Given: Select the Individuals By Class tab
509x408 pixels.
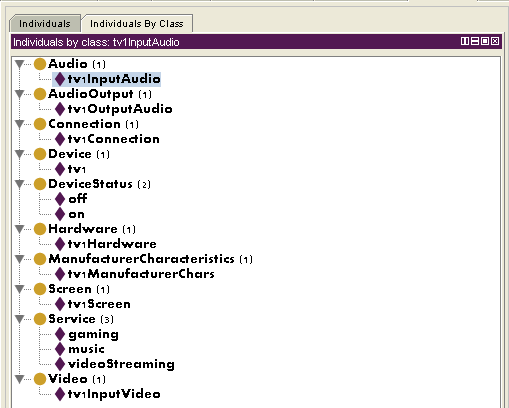Looking at the screenshot, I should pyautogui.click(x=137, y=24).
